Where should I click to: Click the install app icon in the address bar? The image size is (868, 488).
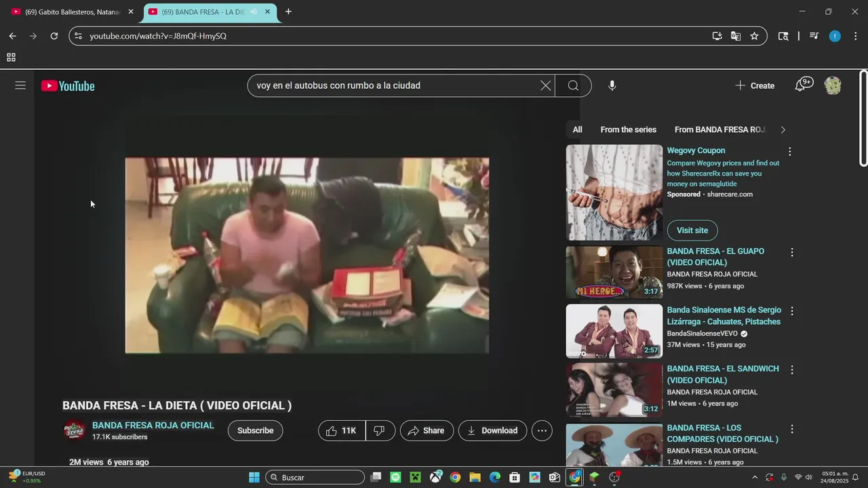(717, 36)
